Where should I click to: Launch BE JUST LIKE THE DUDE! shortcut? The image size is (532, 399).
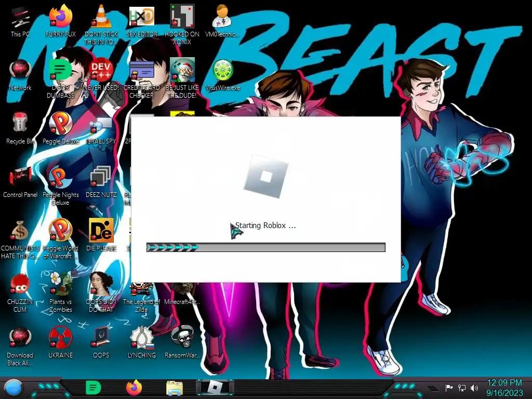click(182, 78)
